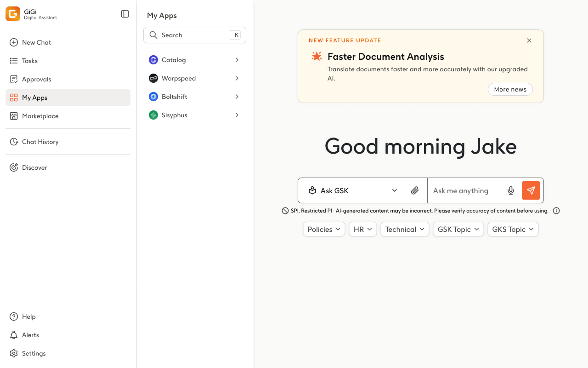Open Help in the sidebar
The height and width of the screenshot is (368, 588).
pos(68,316)
